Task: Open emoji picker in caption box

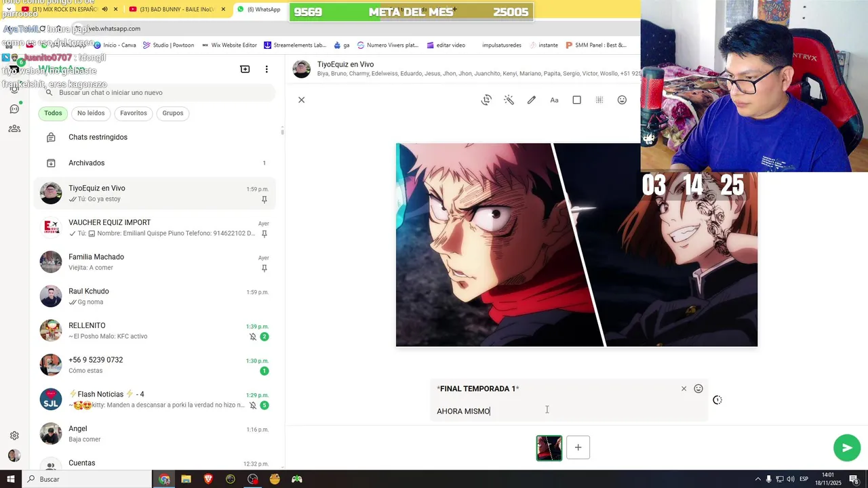Action: point(698,388)
